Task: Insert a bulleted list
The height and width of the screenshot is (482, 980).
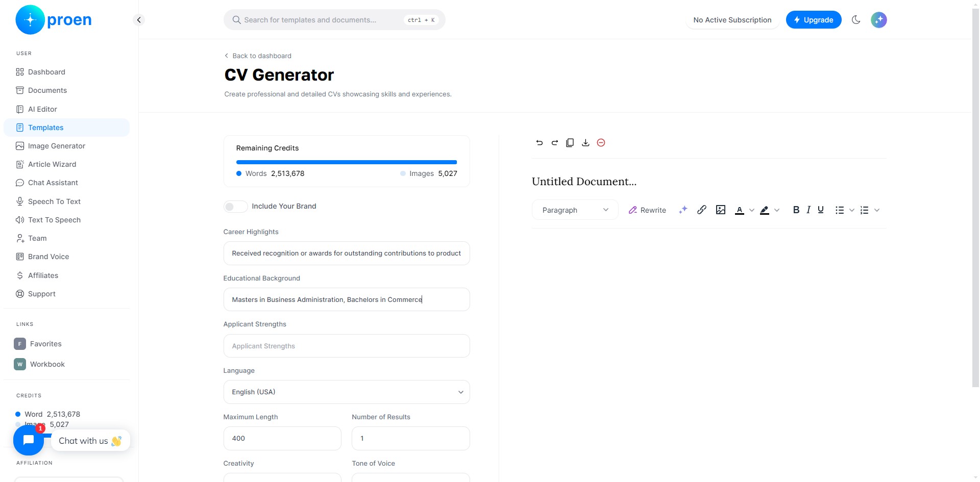Action: [840, 210]
